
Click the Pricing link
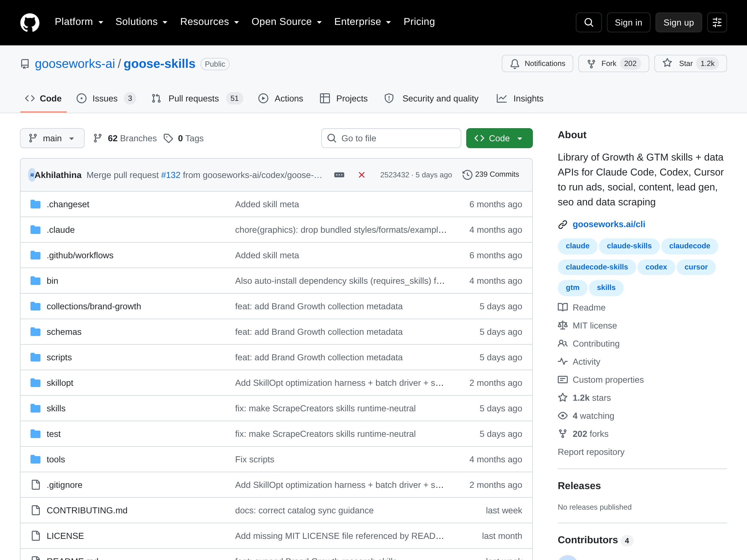pos(419,22)
